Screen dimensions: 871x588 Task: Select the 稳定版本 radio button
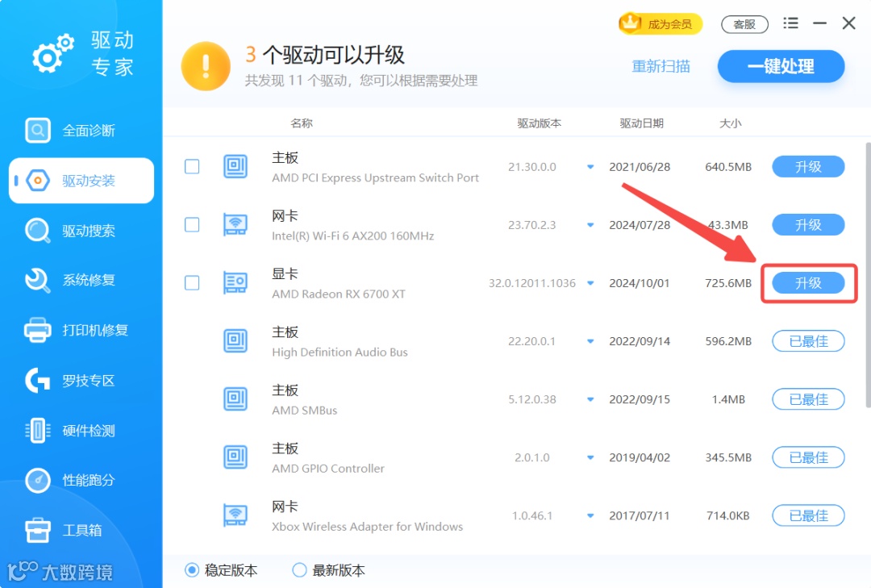(x=192, y=570)
